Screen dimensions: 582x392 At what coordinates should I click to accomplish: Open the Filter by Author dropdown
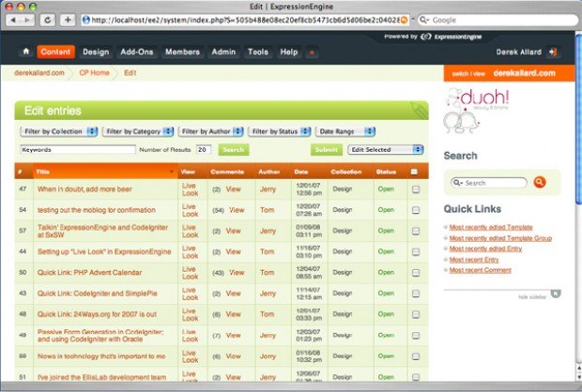[211, 131]
